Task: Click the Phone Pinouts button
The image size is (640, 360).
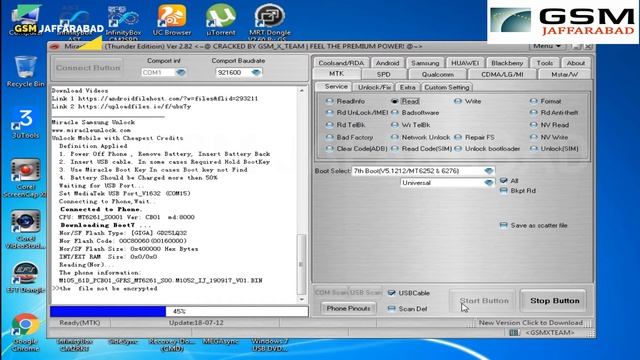Action: pyautogui.click(x=348, y=309)
